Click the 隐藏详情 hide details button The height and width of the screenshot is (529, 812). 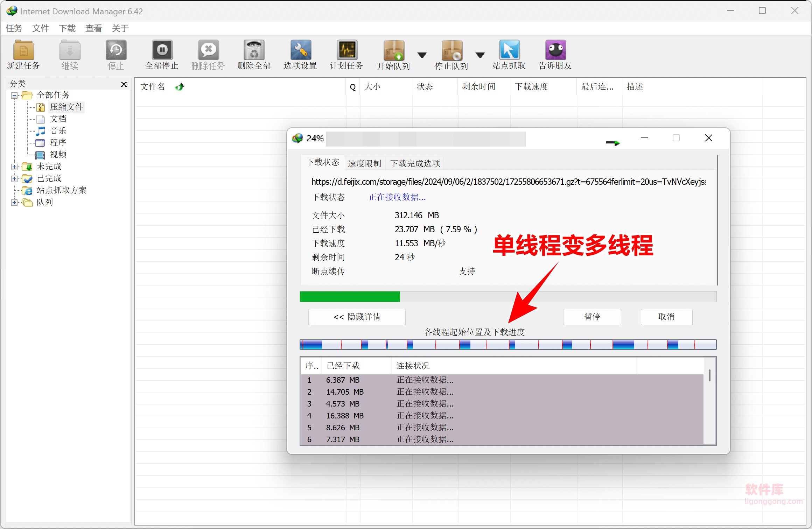[356, 316]
